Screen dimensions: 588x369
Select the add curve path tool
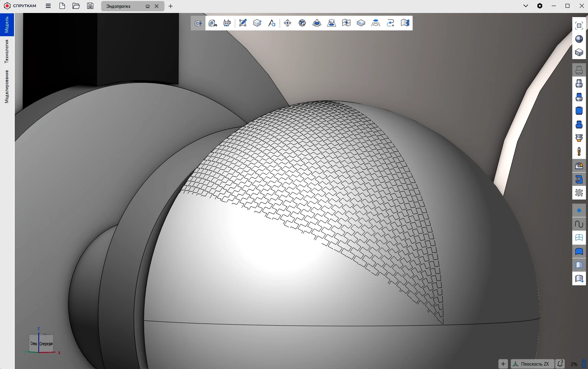390,23
